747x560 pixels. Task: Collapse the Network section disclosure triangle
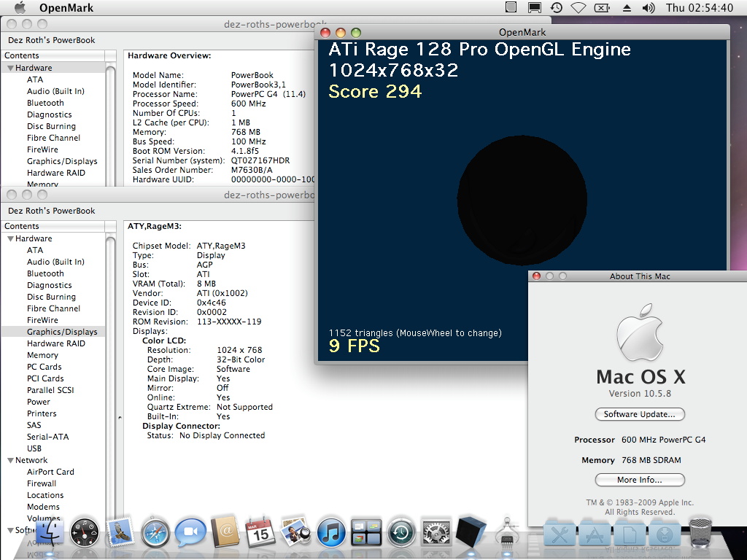11,460
